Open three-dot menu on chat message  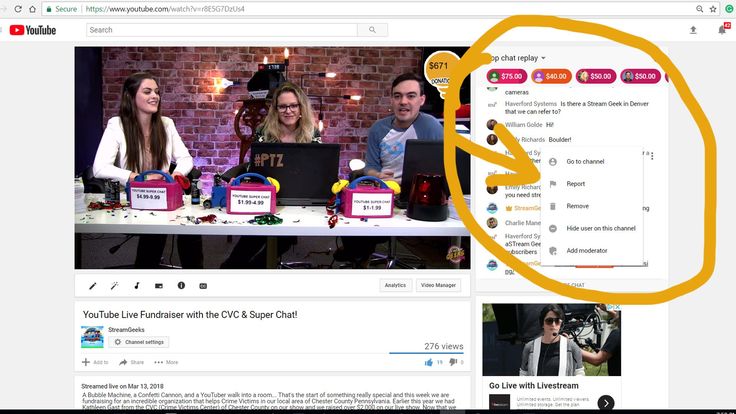652,156
